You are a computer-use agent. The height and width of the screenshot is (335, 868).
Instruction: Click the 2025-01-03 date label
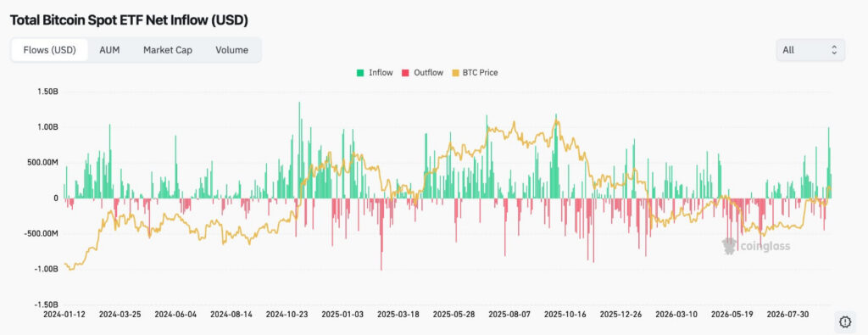(x=342, y=315)
